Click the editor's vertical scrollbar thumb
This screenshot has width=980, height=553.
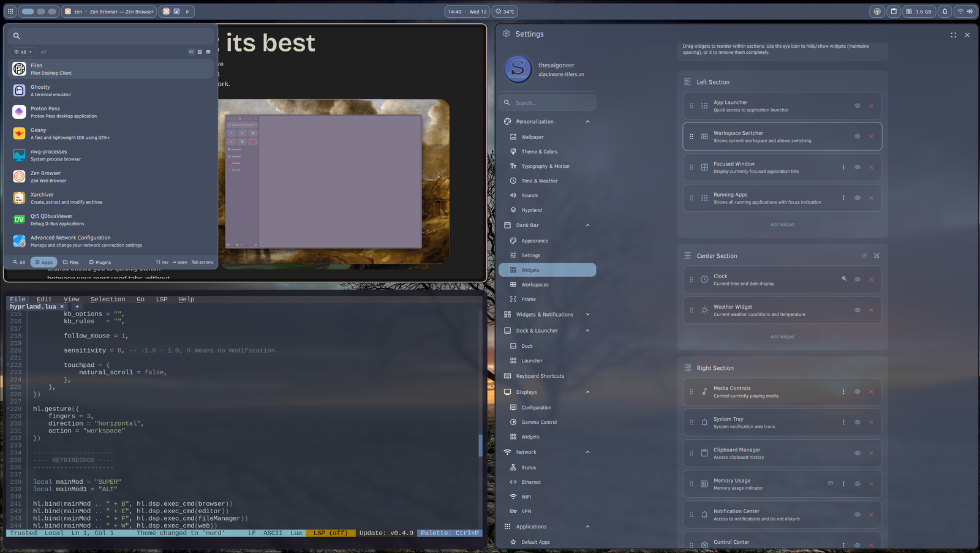tap(480, 445)
